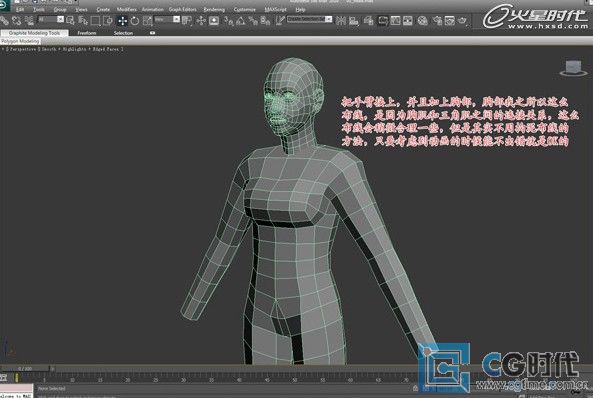Toggle the 3D Snaps button
Viewport: 593px width, 398px height.
point(228,21)
